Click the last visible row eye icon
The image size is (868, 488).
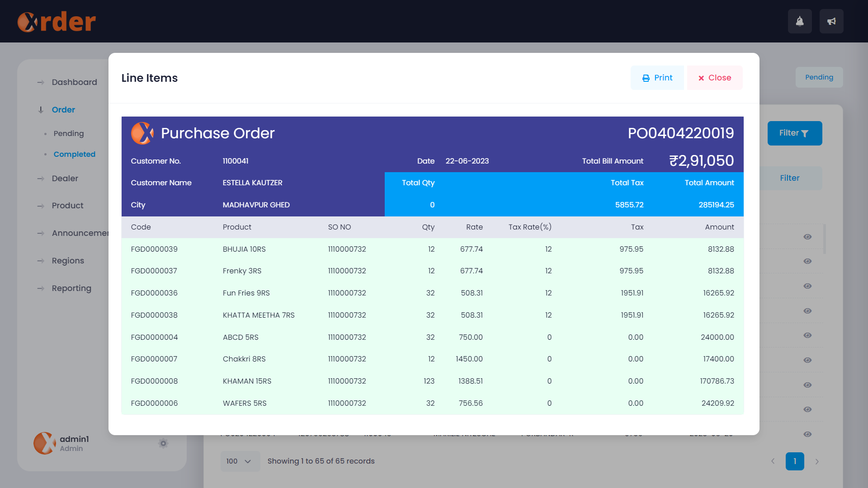coord(807,434)
